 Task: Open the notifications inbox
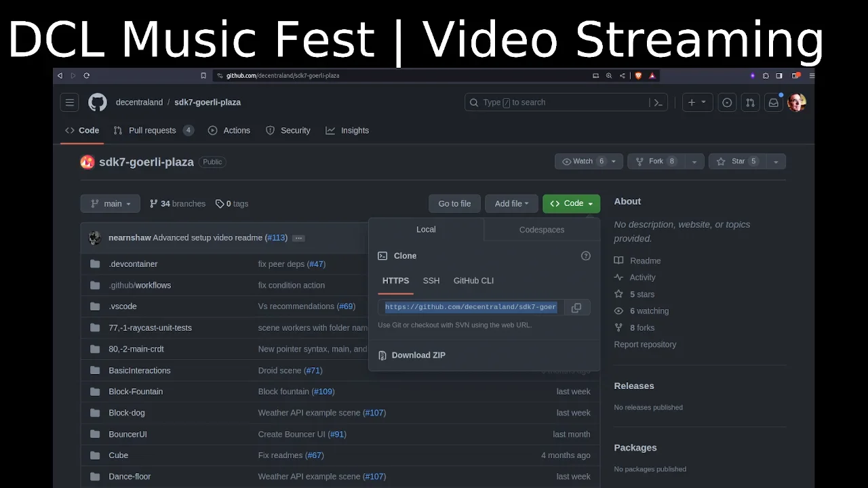click(773, 102)
